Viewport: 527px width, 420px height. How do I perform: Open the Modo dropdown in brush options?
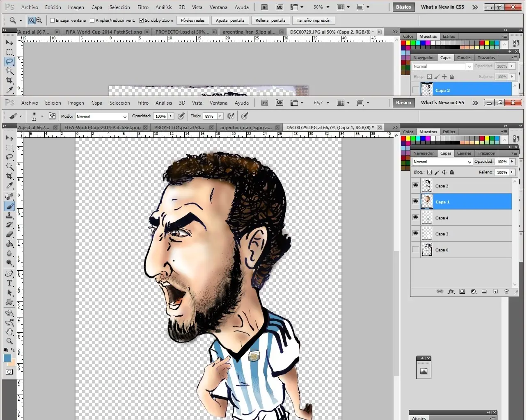click(x=102, y=116)
